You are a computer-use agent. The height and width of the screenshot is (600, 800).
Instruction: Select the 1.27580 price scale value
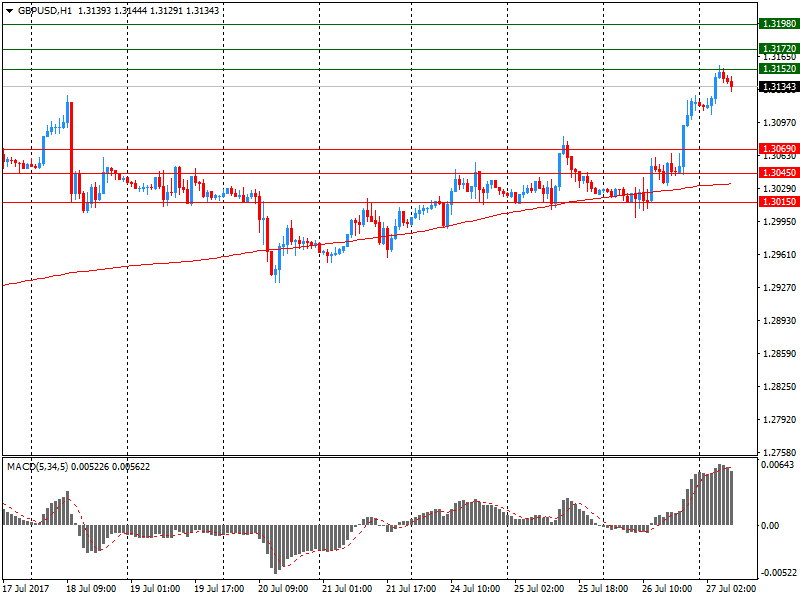click(x=779, y=453)
